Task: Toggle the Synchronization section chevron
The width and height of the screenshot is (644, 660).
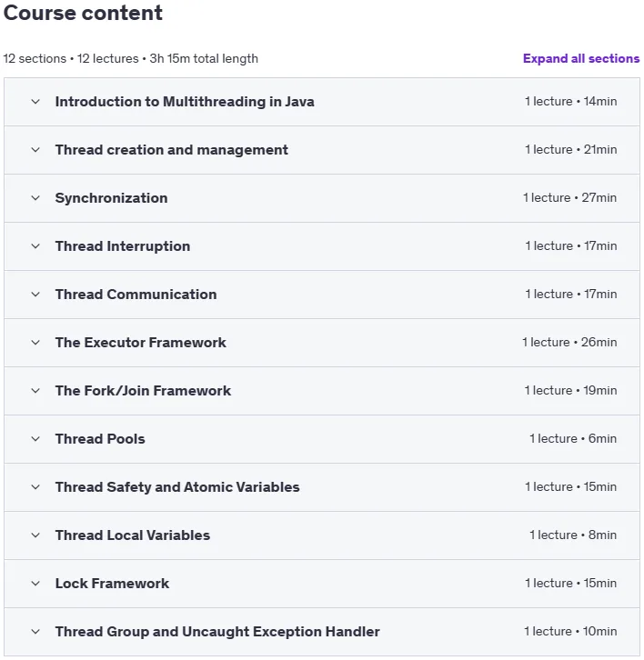Action: [x=35, y=198]
